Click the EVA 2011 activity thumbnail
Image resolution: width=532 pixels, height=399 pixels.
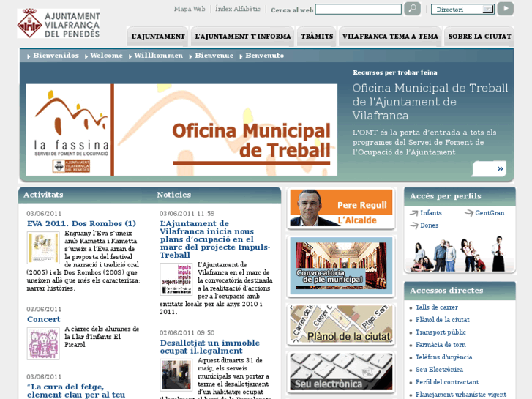tap(43, 247)
